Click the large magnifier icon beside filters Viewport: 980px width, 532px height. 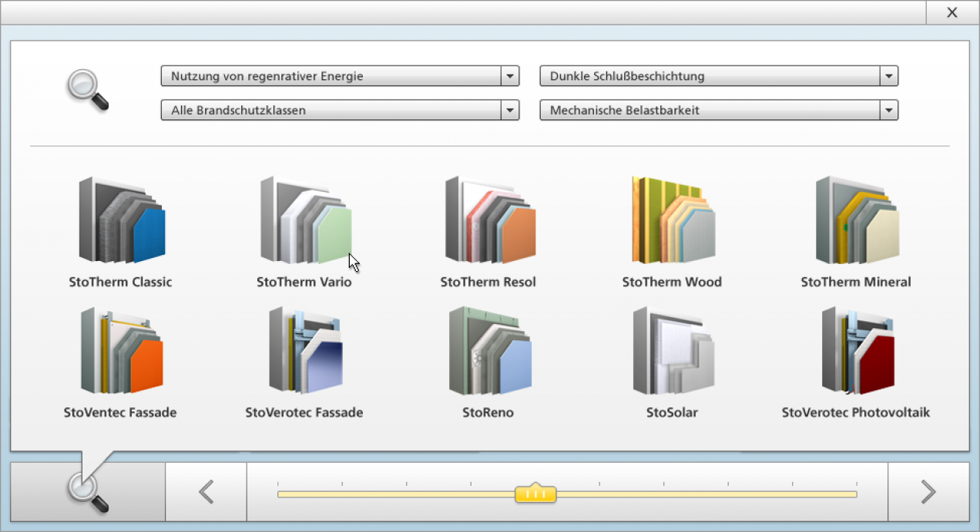point(87,90)
